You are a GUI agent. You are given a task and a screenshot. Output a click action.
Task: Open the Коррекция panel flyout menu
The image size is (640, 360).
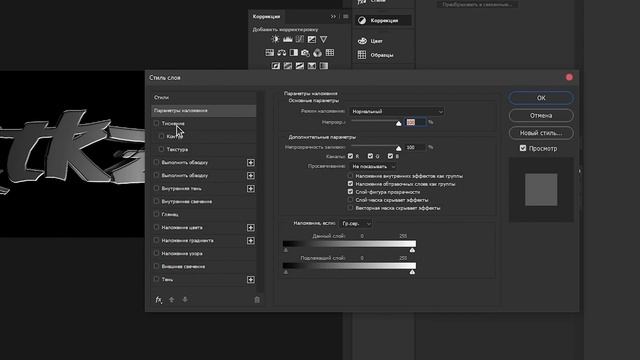tap(346, 16)
